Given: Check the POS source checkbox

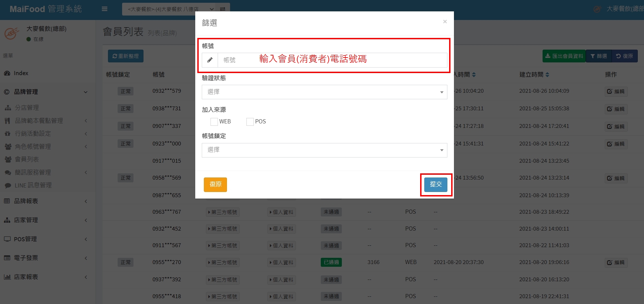Looking at the screenshot, I should pos(250,122).
